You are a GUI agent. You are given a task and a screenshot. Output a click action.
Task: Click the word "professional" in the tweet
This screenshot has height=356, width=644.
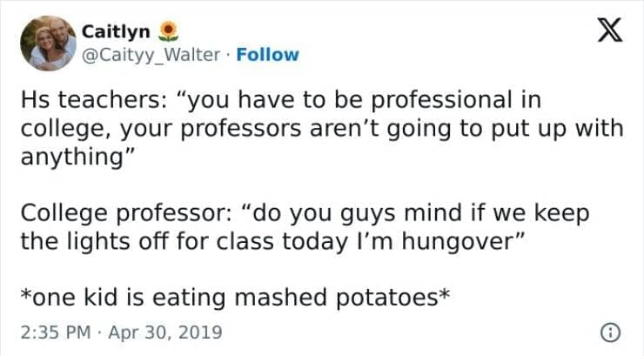point(453,100)
